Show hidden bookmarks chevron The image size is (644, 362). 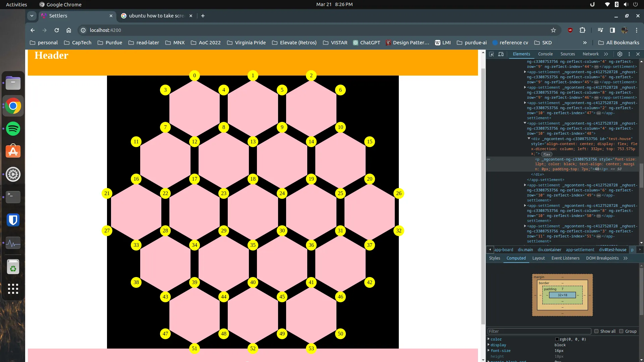click(x=585, y=43)
